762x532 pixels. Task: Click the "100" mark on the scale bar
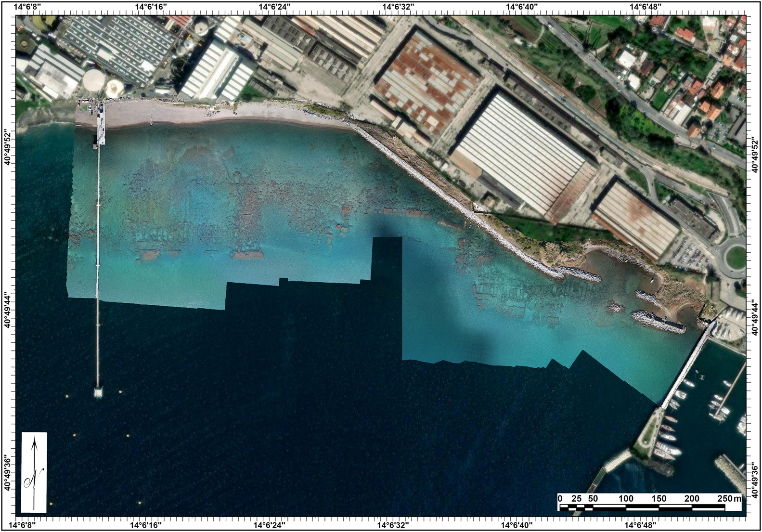(x=626, y=498)
